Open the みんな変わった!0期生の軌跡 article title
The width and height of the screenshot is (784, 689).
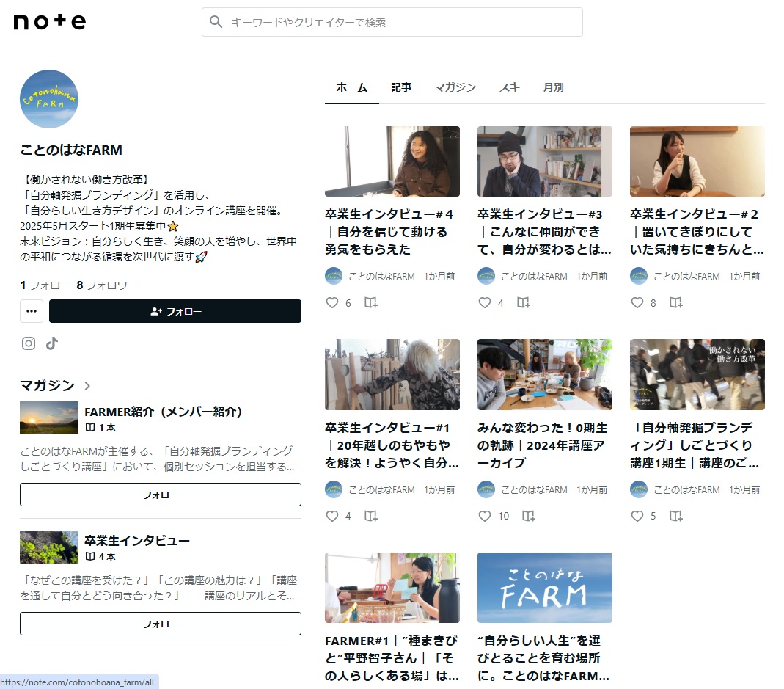click(543, 445)
